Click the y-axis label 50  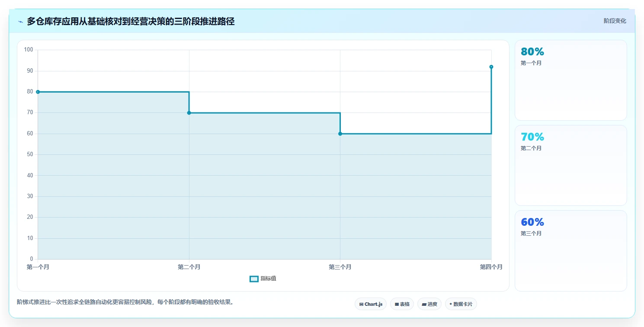(x=30, y=154)
